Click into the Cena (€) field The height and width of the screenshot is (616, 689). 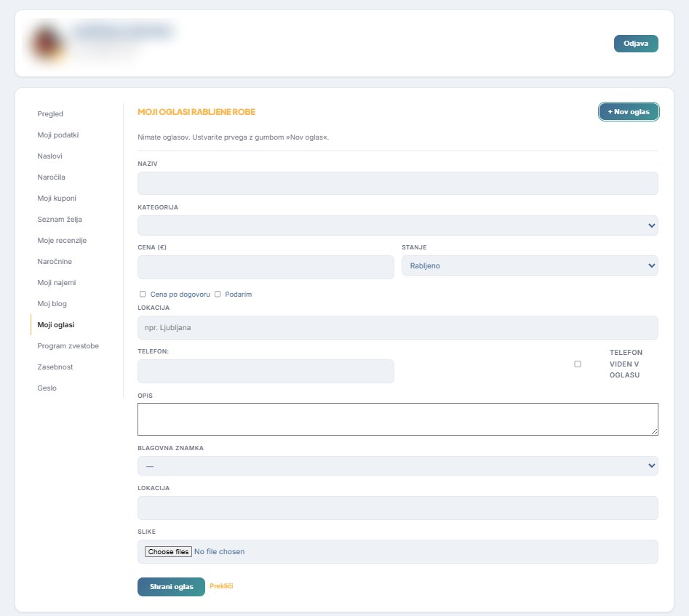click(266, 267)
